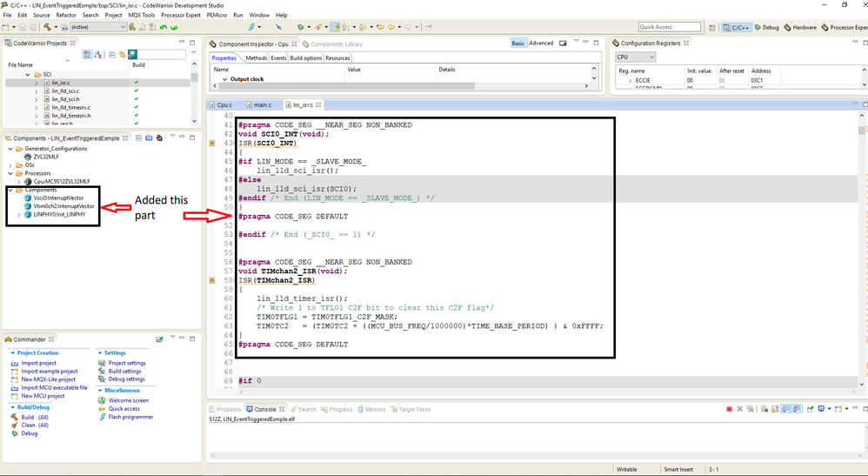Viewport: 868px width, 476px height.
Task: Open the dropdown arrow beside the debug bug icon
Action: coord(309,27)
